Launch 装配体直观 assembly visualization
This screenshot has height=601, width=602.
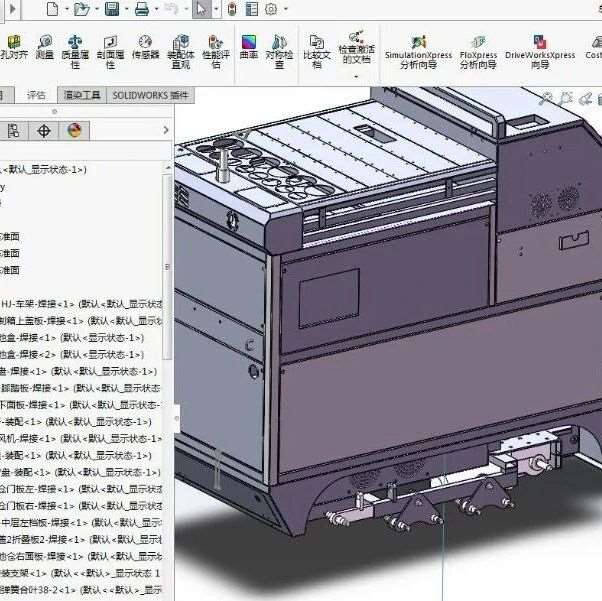[x=181, y=52]
